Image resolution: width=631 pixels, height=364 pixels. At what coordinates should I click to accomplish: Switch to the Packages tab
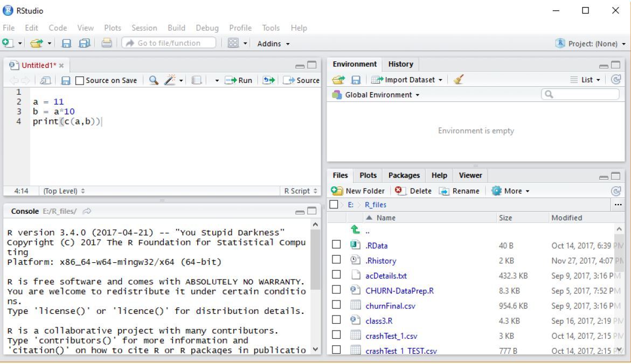coord(404,175)
